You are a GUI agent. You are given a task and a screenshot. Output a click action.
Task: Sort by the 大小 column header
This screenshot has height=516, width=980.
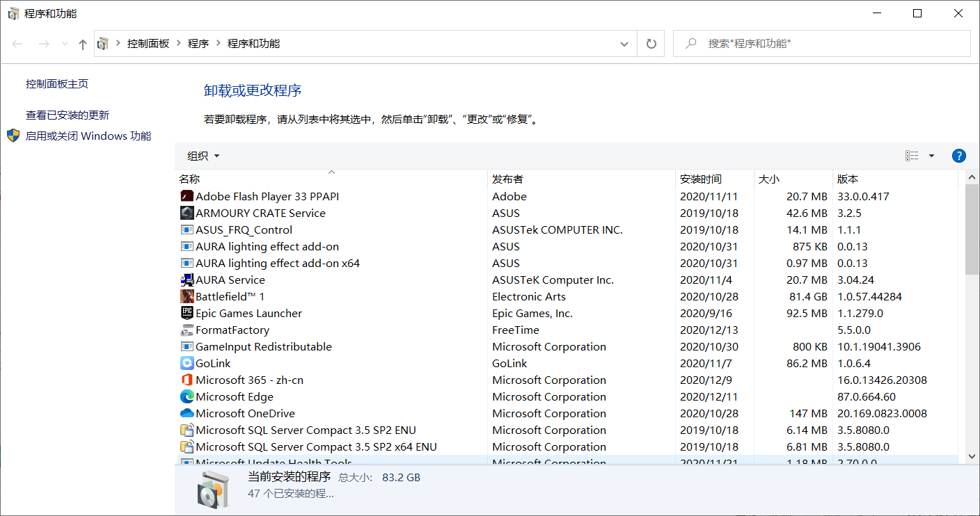[x=793, y=179]
